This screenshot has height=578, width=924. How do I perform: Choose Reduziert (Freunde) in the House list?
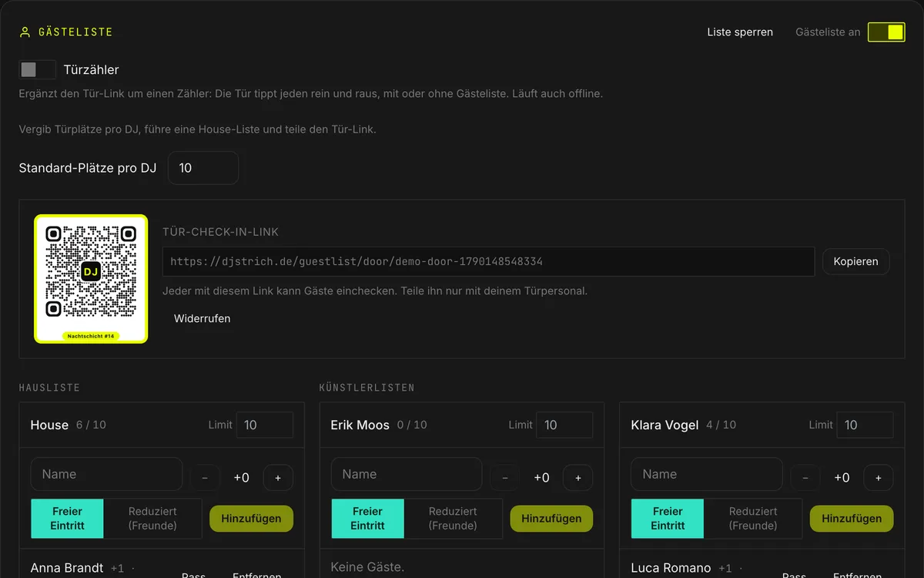tap(152, 518)
